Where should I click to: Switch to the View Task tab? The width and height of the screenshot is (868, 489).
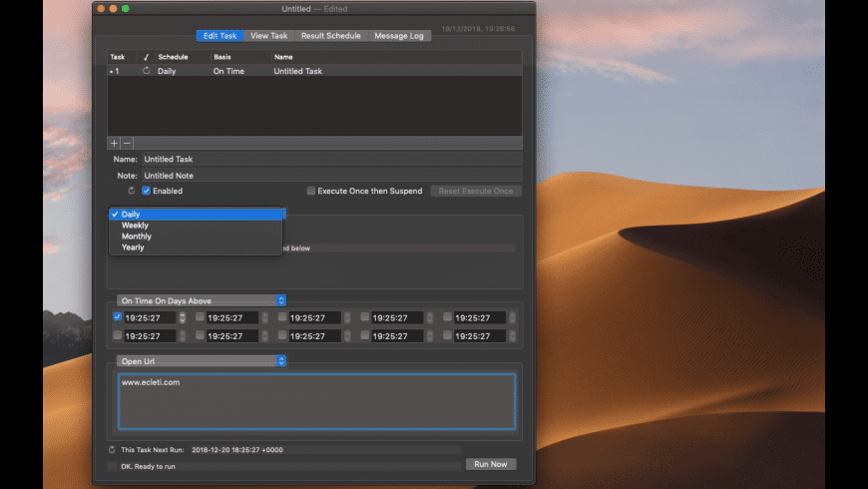click(x=270, y=36)
